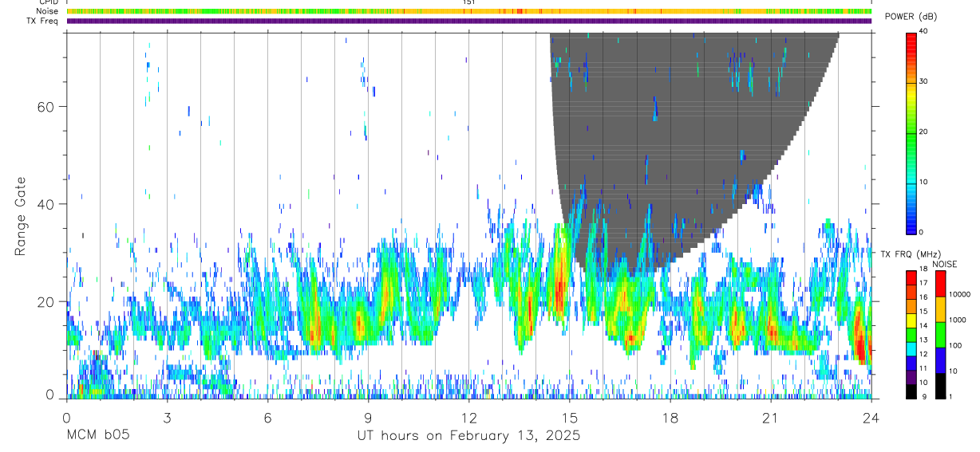This screenshot has width=980, height=452.
Task: Click the x-axis tick label 9
Action: (x=368, y=418)
